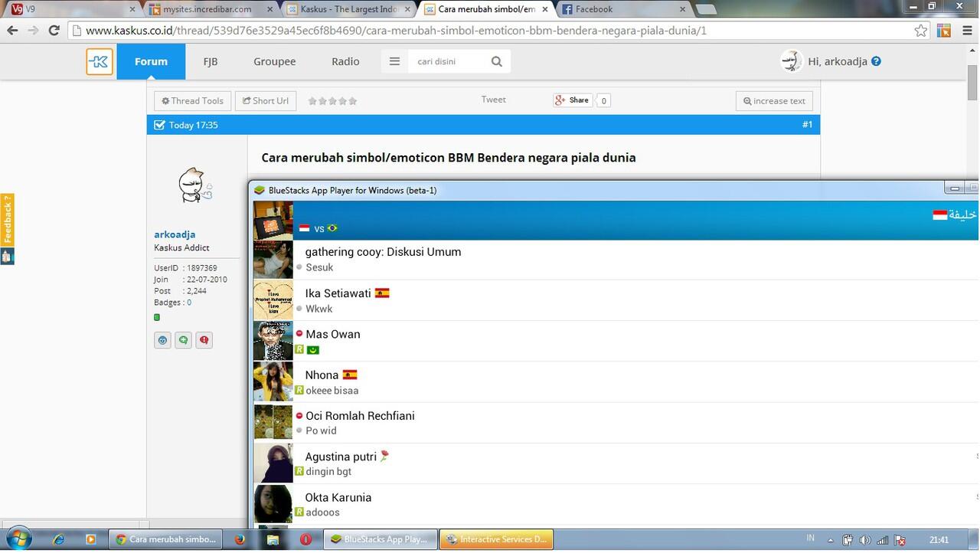The width and height of the screenshot is (980, 553).
Task: Click the blue user-info icon button
Action: pyautogui.click(x=162, y=340)
